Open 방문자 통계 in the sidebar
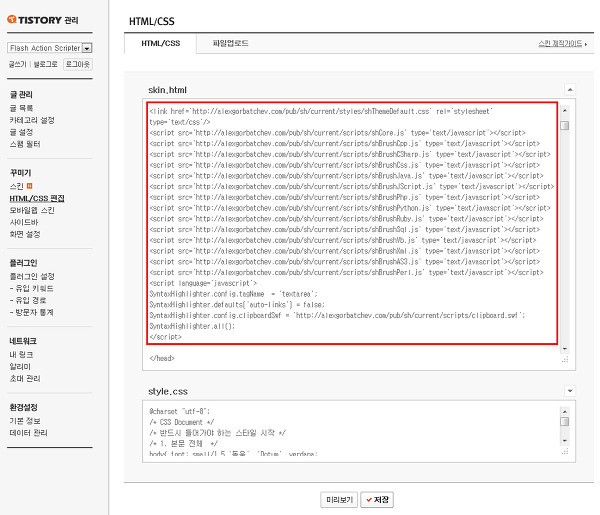Screen dimensions: 600x515 32,312
